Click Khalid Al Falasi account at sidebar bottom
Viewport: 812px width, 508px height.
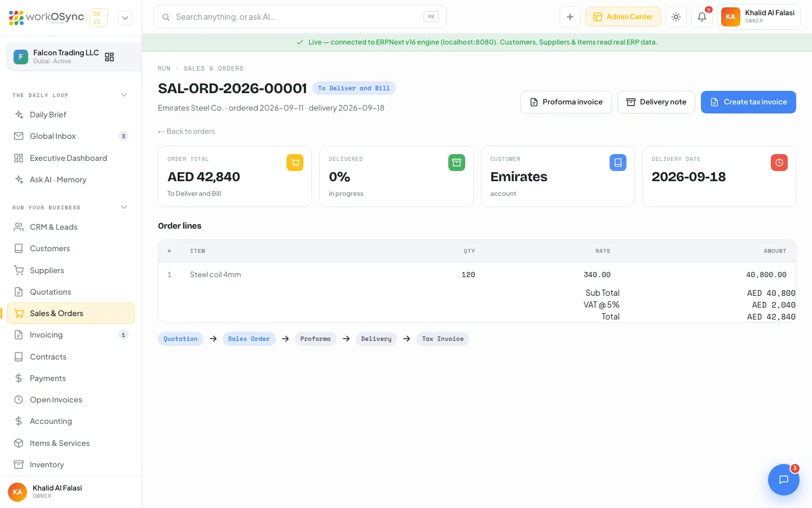[71, 492]
